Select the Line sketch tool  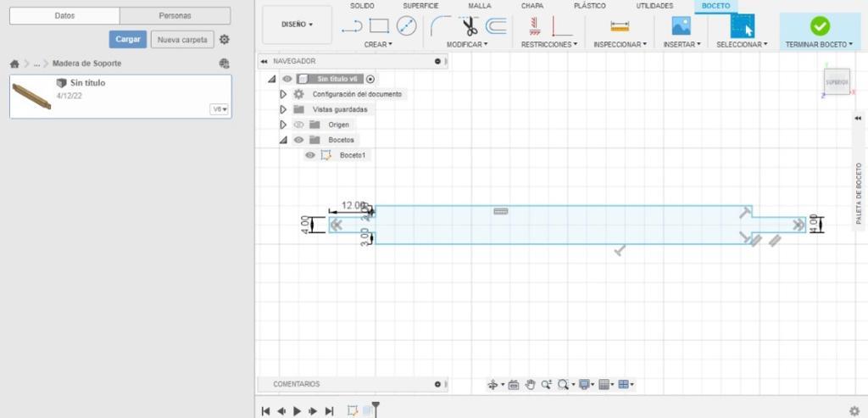(352, 25)
